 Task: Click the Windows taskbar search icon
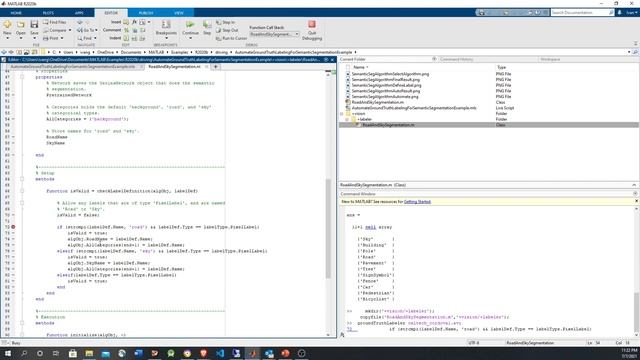click(x=24, y=353)
